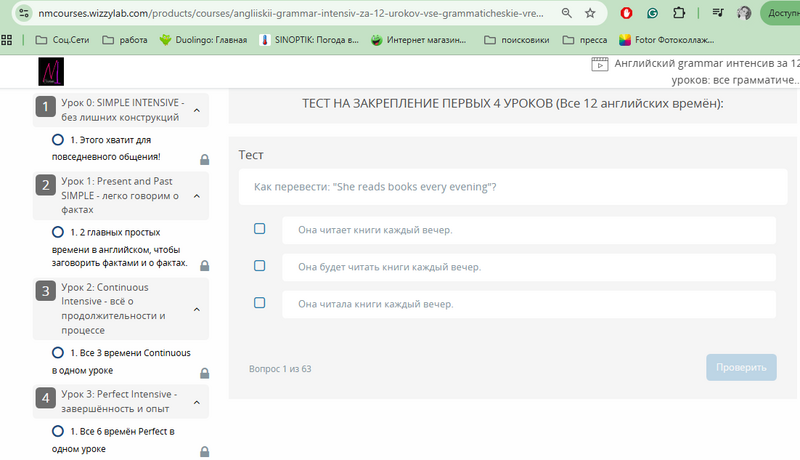This screenshot has width=800, height=460.
Task: Bookmark this page with the star icon
Action: 590,13
